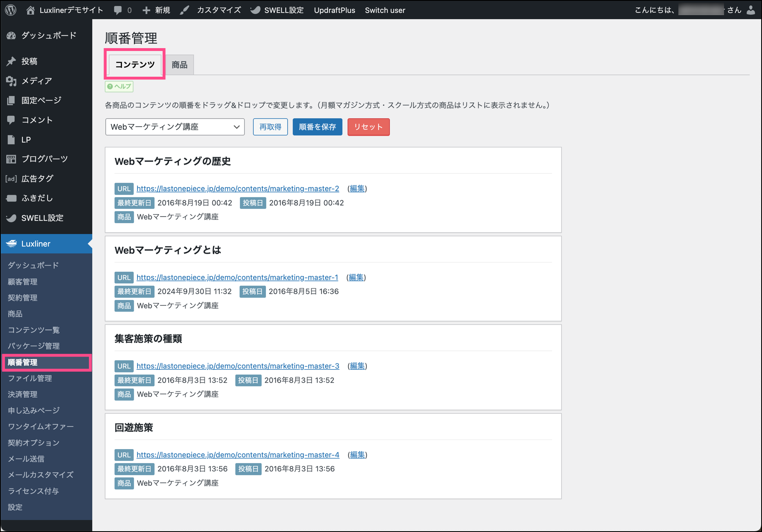Image resolution: width=762 pixels, height=532 pixels.
Task: Open the 新規 menu in admin bar
Action: (156, 10)
